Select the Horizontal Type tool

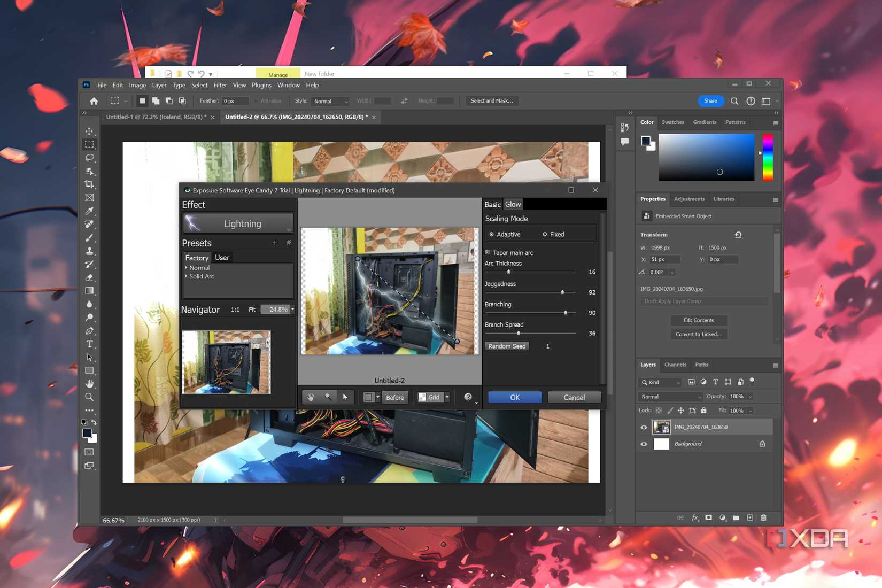[x=89, y=344]
